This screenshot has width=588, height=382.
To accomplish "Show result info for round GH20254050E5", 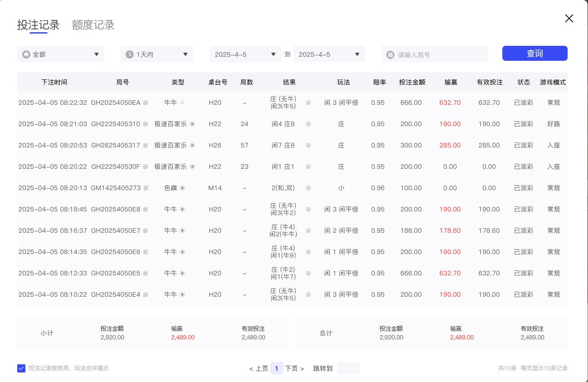I will 308,273.
